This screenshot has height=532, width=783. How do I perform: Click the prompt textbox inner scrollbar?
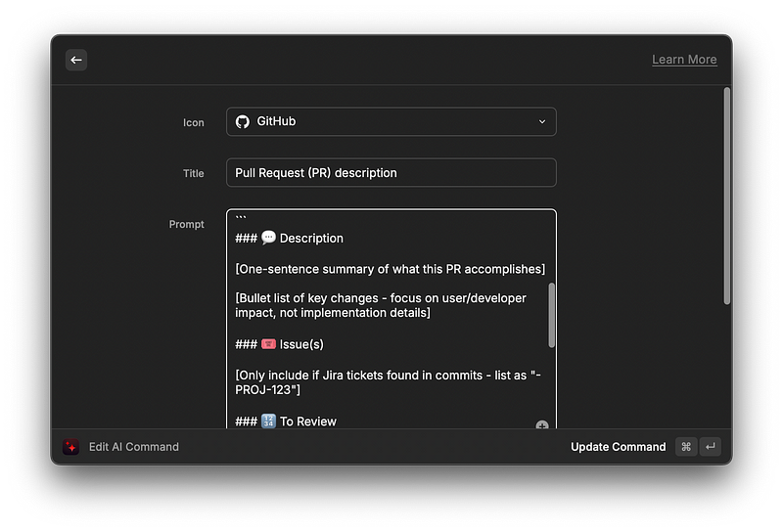click(x=551, y=315)
